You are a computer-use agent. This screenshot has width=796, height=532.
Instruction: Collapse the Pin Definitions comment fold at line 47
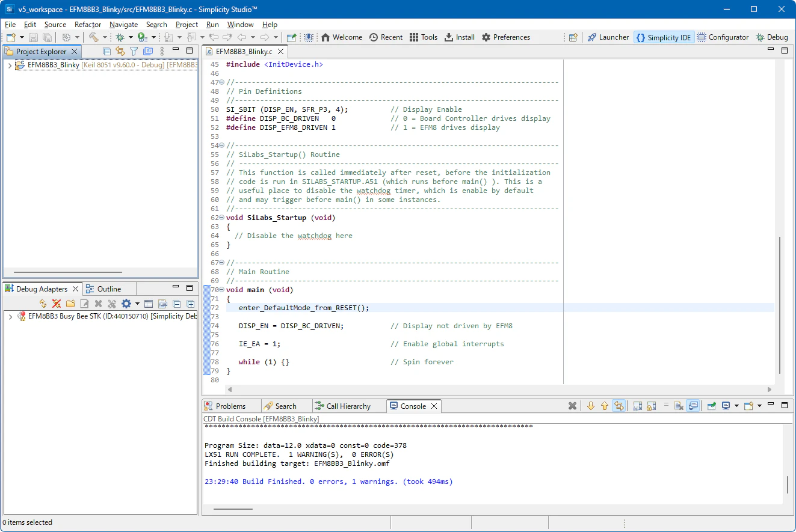coord(222,82)
